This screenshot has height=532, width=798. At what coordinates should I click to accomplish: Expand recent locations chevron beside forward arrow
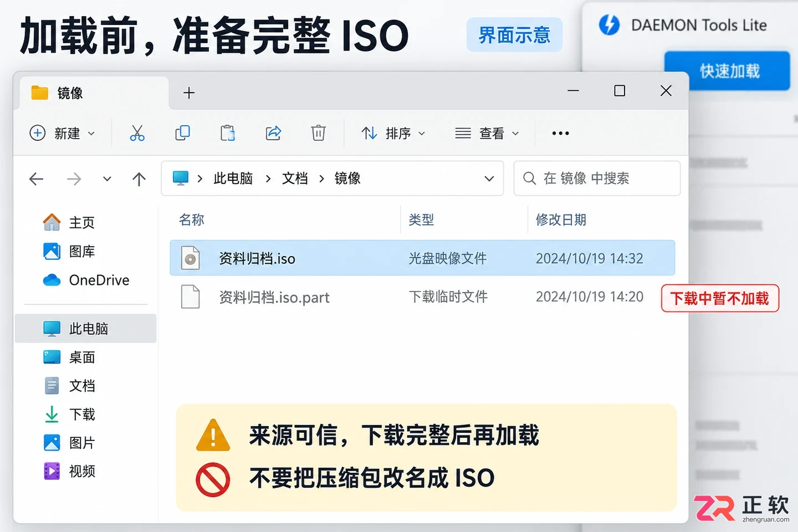point(107,178)
